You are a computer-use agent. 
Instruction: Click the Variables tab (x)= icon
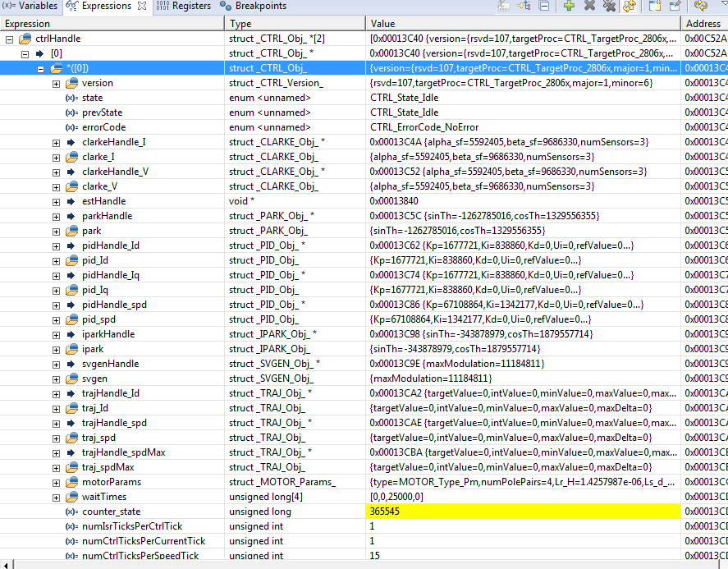(9, 6)
